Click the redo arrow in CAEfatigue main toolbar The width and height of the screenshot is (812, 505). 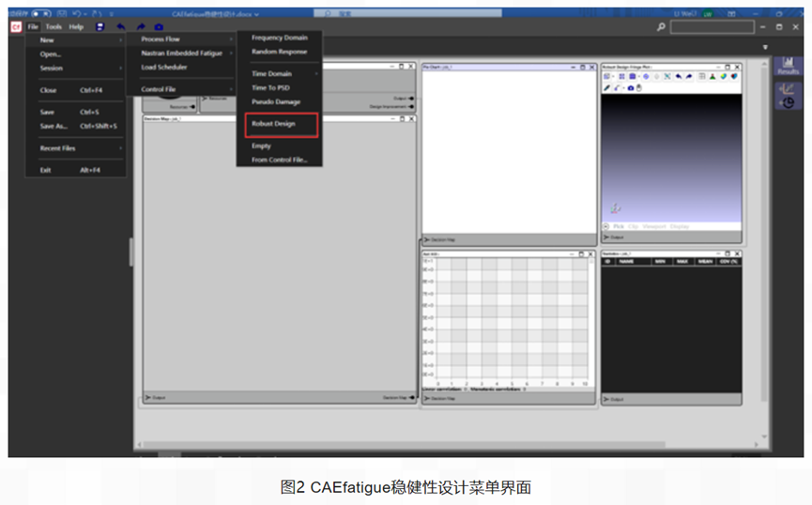(x=140, y=26)
